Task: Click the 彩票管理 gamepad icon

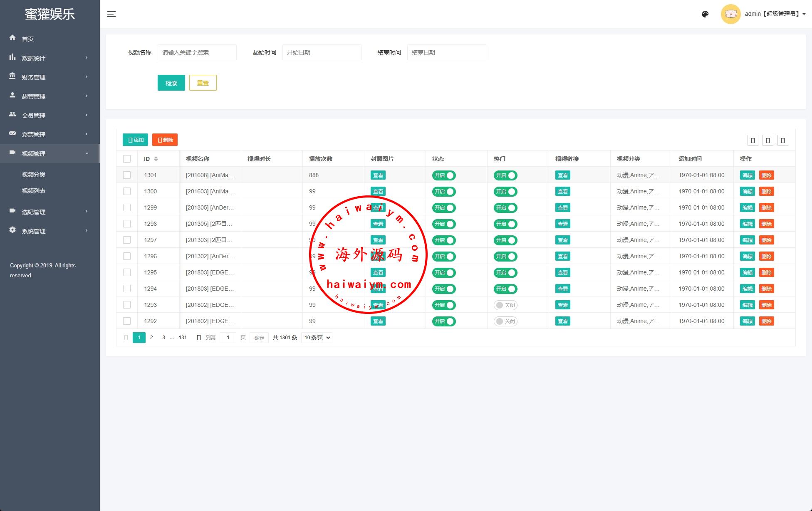Action: (12, 133)
